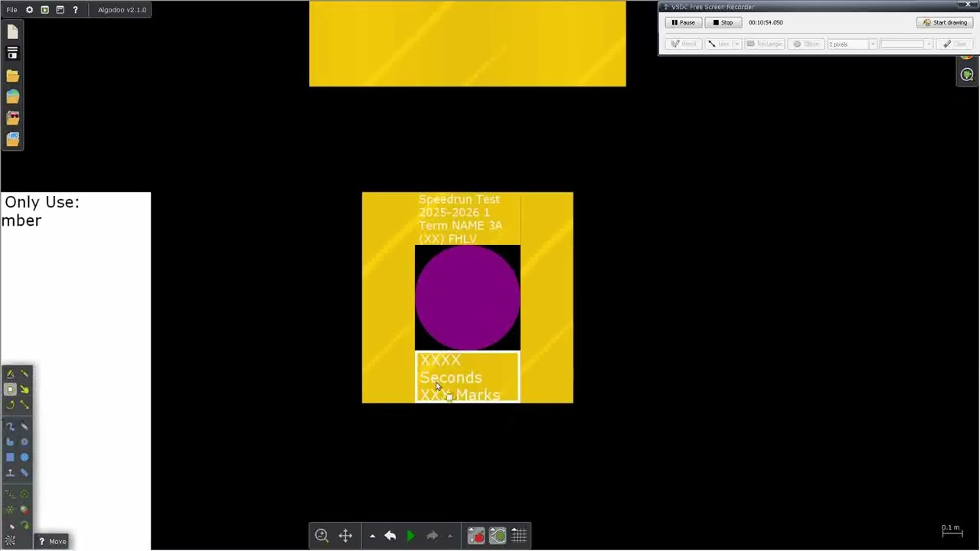Click the 'Seconds' text in the yellow box
The height and width of the screenshot is (551, 980).
point(451,377)
